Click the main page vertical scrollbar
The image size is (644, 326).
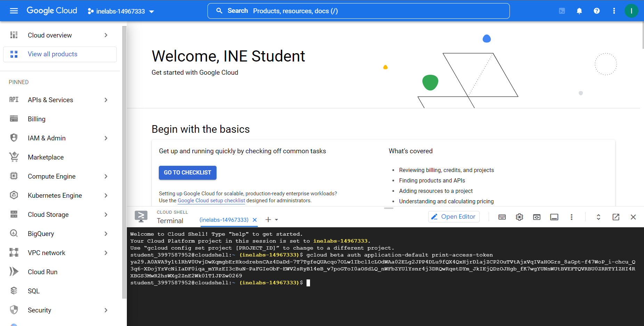[x=642, y=35]
